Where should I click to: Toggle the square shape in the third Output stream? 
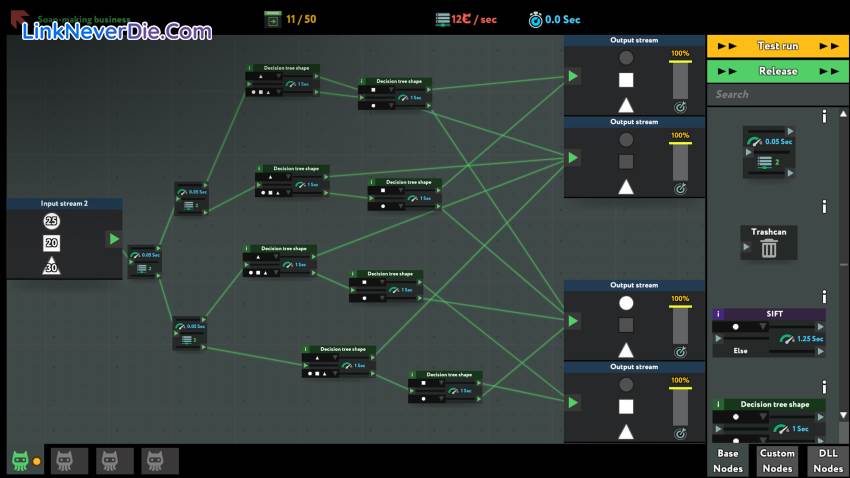coord(626,325)
